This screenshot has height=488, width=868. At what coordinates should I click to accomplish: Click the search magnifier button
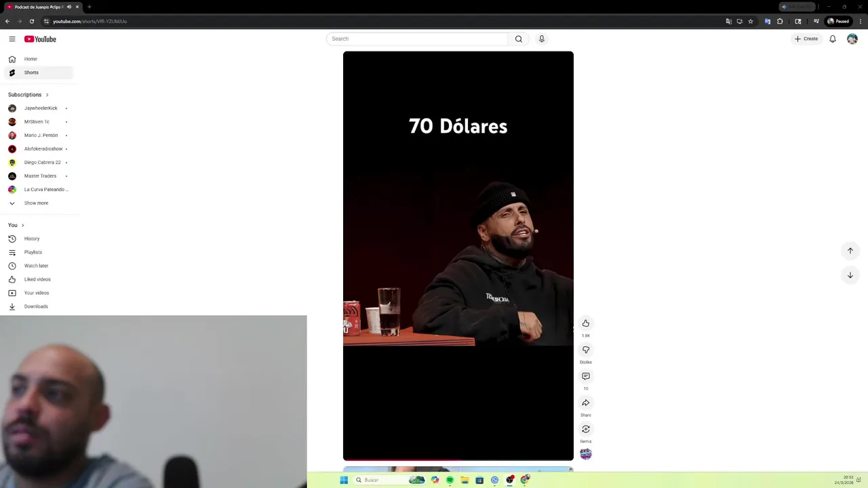(519, 39)
